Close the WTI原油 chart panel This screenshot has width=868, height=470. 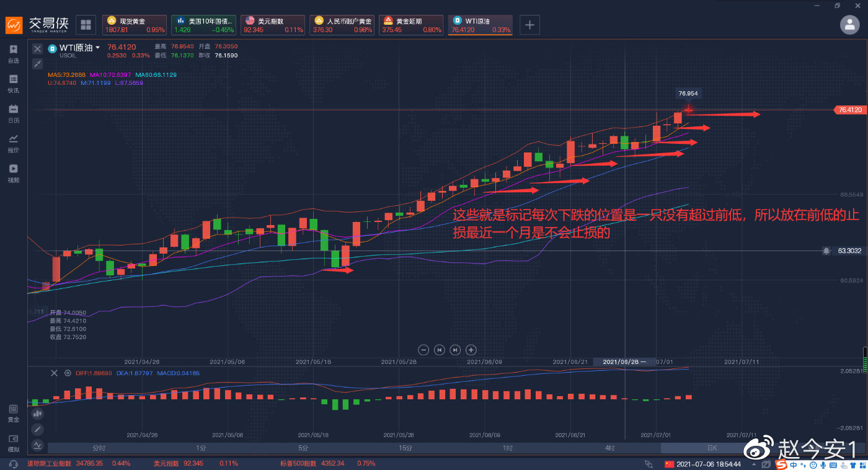coord(37,48)
